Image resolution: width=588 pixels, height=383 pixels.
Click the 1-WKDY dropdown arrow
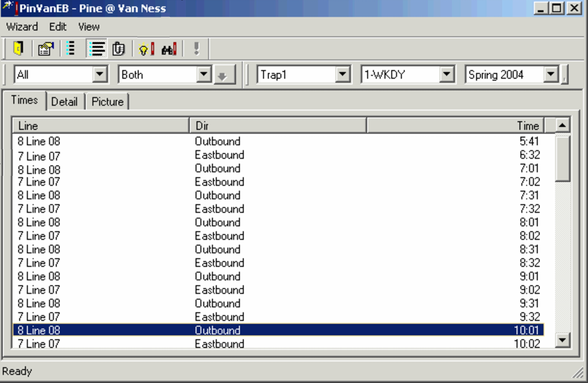(447, 74)
